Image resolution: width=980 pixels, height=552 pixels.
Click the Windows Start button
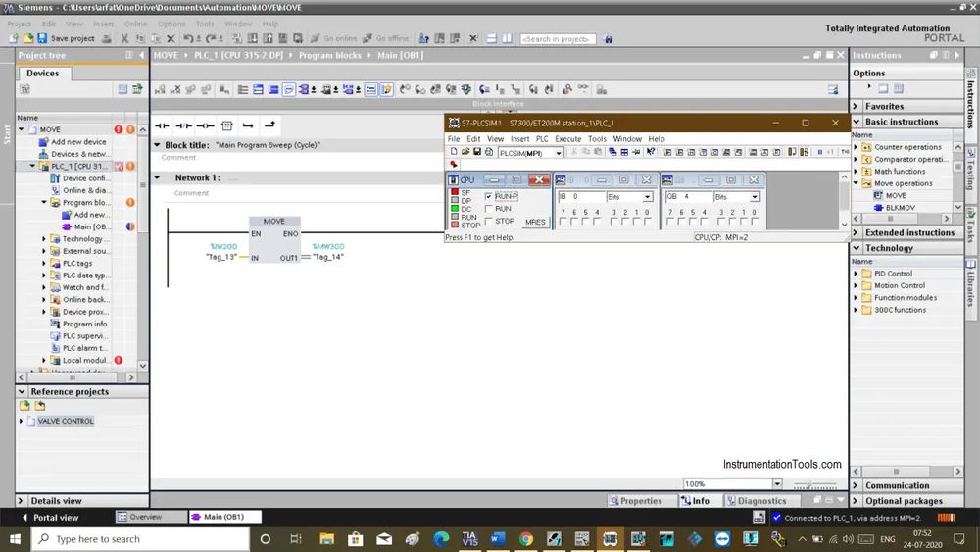pyautogui.click(x=15, y=539)
